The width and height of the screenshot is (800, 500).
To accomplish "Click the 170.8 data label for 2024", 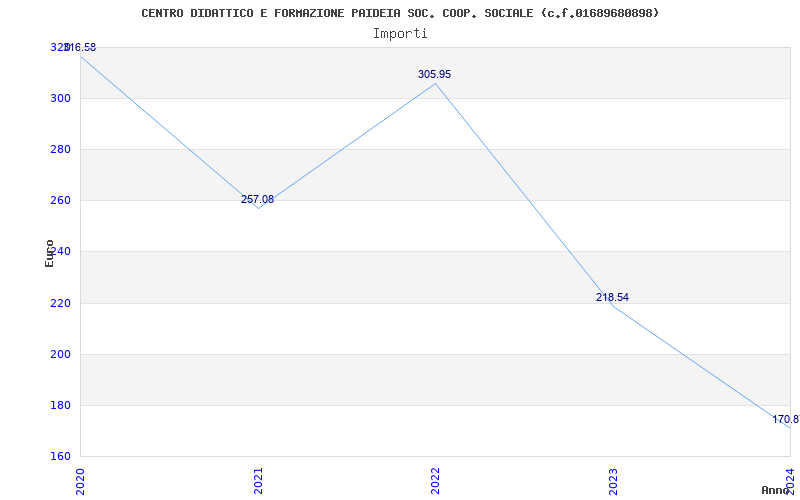I will coord(786,419).
